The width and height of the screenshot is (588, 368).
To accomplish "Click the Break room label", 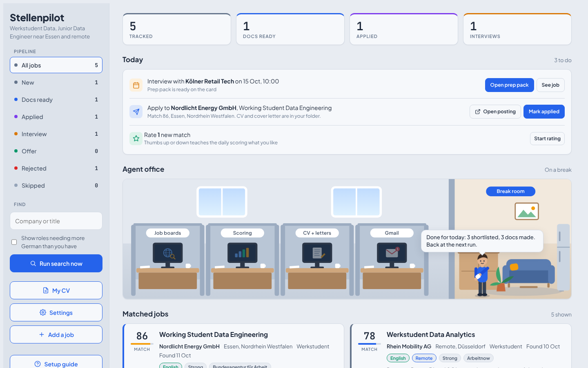I will coord(510,191).
